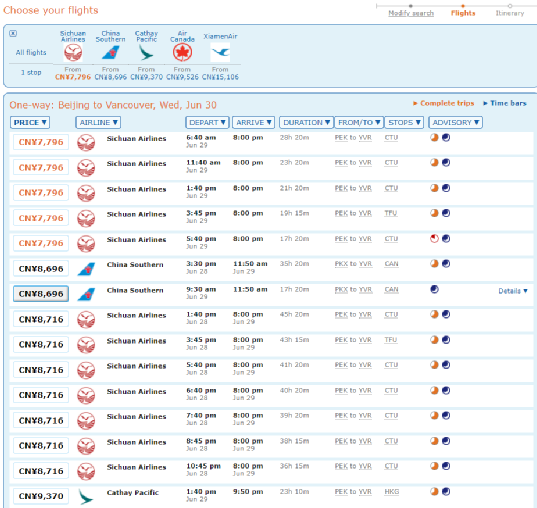Click the CTU stop code on the 6:40 am flight
This screenshot has height=508, width=537.
[x=391, y=138]
